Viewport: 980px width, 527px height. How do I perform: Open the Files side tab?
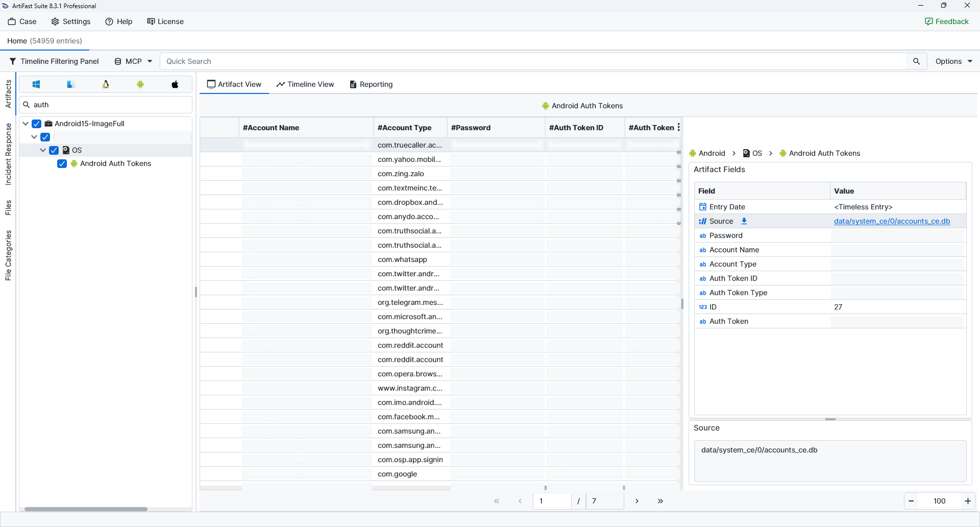click(8, 208)
